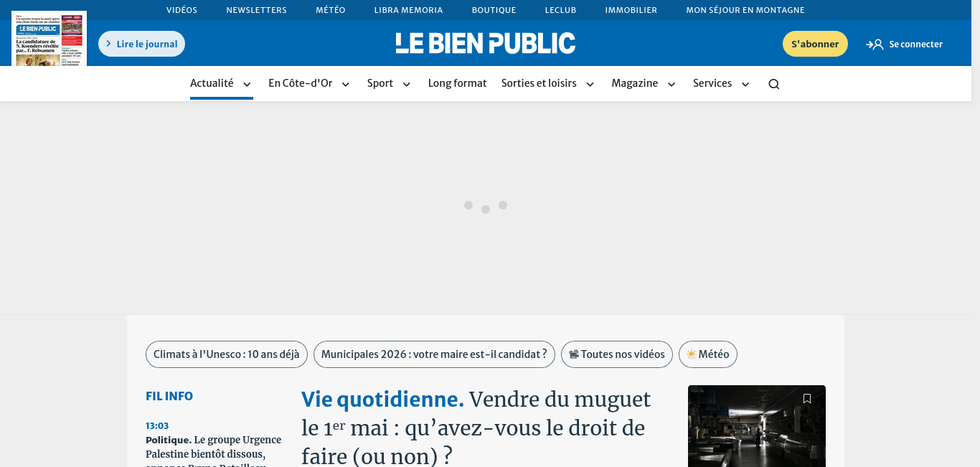Click Se connecter link
The height and width of the screenshot is (467, 980).
(915, 44)
